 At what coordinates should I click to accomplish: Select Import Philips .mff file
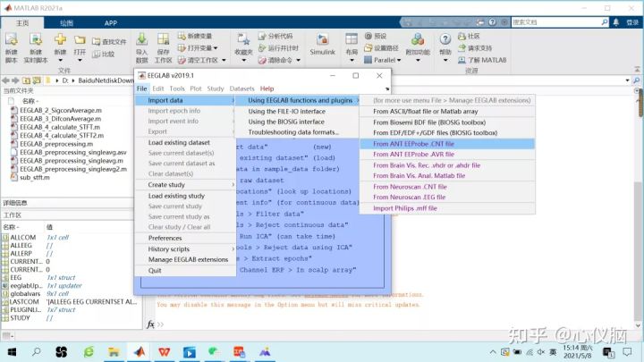447,208
